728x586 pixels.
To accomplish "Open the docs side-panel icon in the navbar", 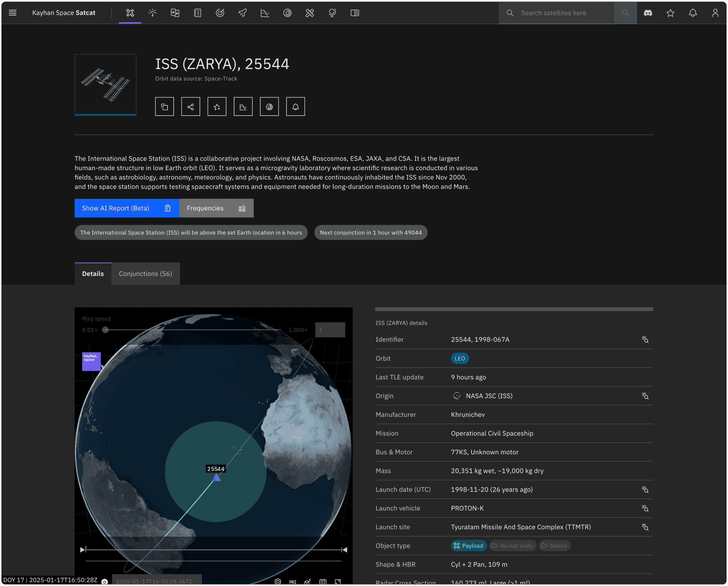I will (x=355, y=13).
